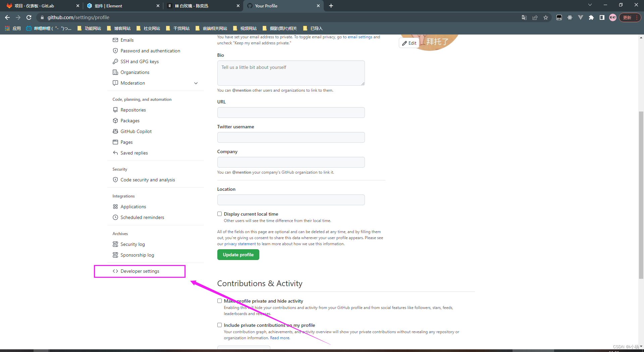Image resolution: width=644 pixels, height=352 pixels.
Task: Click the Repositories sidebar icon
Action: [115, 110]
